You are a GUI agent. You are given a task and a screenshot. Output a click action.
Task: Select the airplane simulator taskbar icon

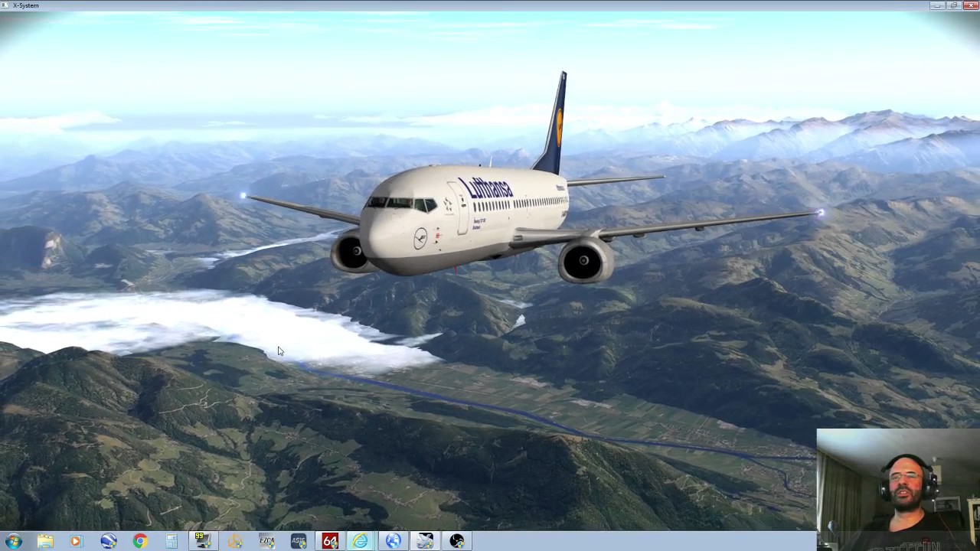coord(425,541)
